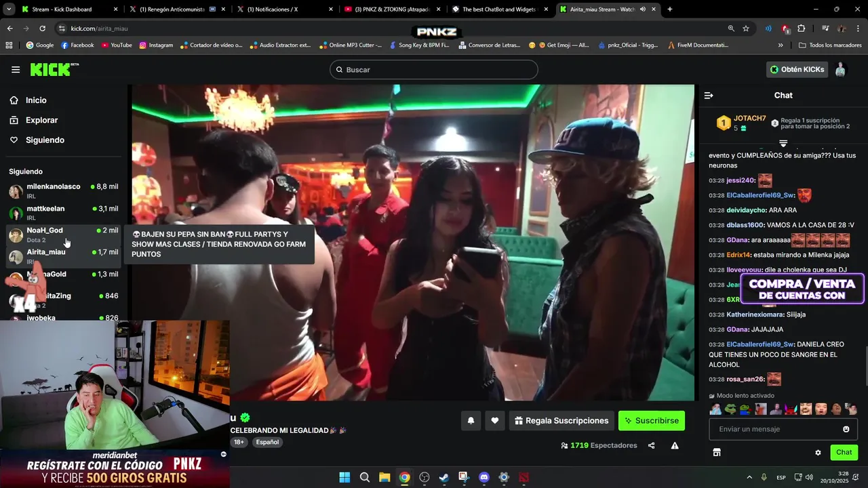868x488 pixels.
Task: Bookmark this page with the star icon
Action: 746,28
